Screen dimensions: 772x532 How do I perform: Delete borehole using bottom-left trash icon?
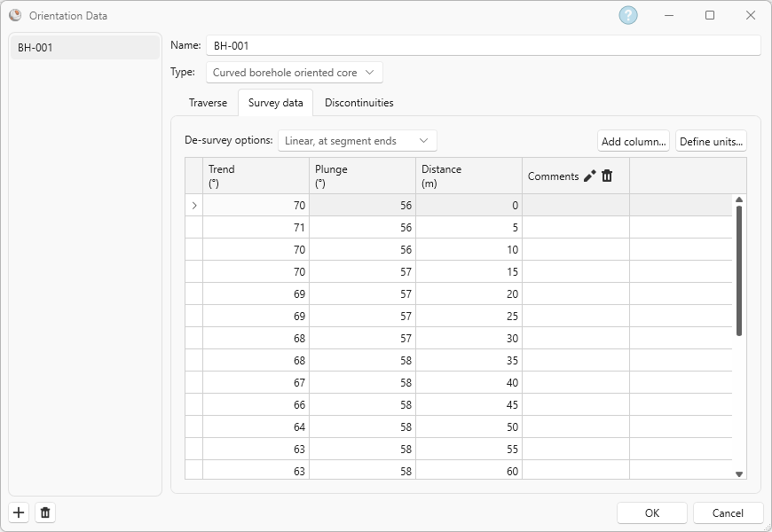click(x=44, y=512)
